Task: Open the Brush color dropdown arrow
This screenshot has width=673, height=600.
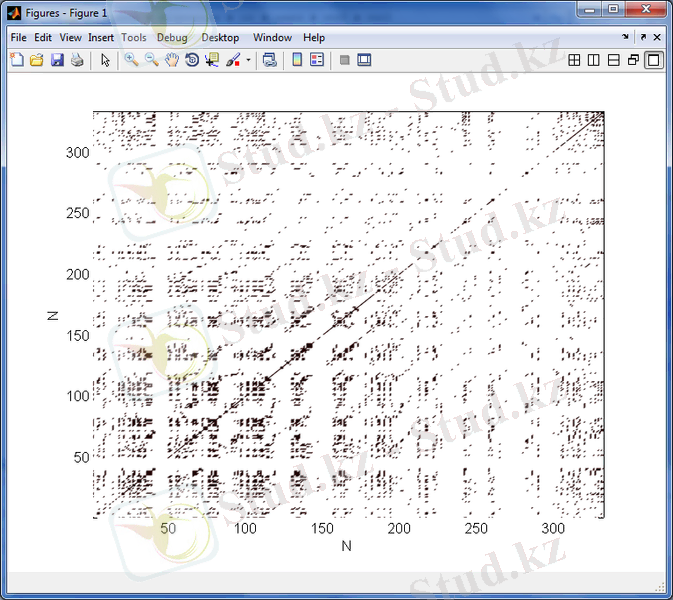Action: (248, 60)
